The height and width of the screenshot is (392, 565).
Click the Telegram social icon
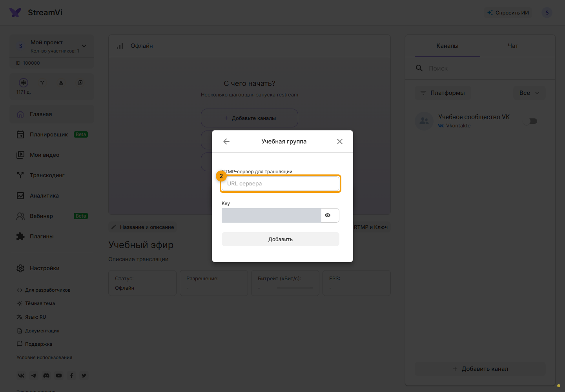click(x=34, y=376)
